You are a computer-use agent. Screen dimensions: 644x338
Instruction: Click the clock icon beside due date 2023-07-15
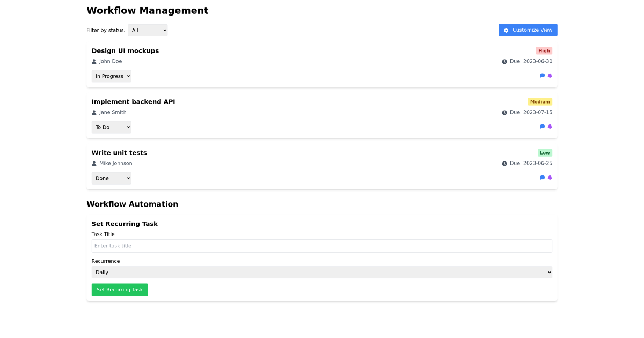click(x=504, y=112)
